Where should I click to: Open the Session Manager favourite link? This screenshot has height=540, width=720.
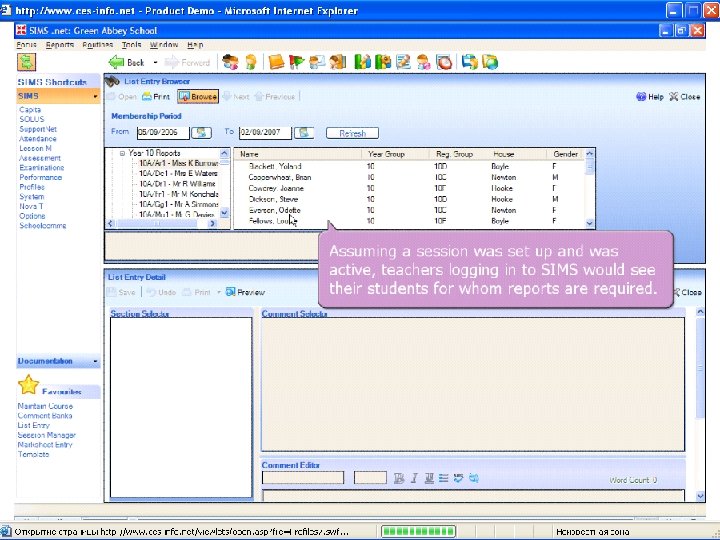46,435
